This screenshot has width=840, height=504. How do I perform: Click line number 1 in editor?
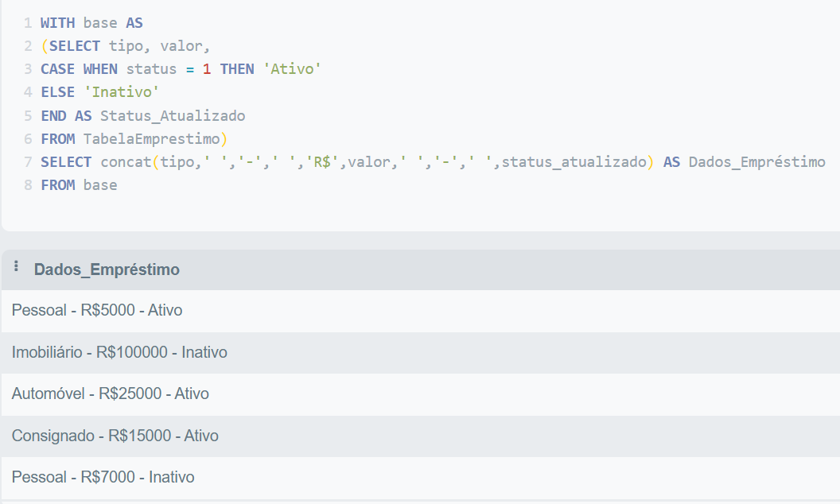(28, 23)
